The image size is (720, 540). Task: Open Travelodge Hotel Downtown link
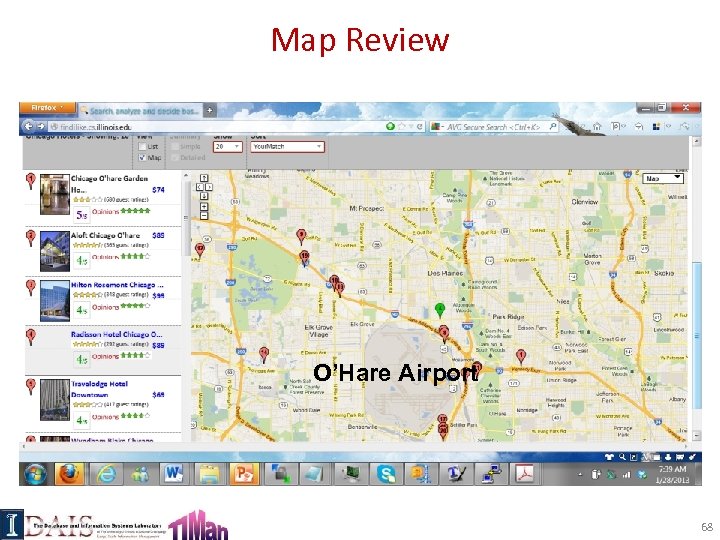(x=99, y=389)
